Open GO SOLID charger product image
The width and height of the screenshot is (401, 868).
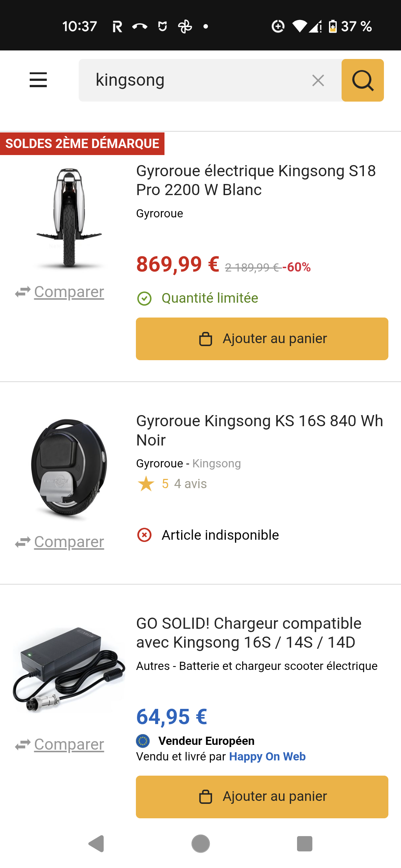pos(69,670)
